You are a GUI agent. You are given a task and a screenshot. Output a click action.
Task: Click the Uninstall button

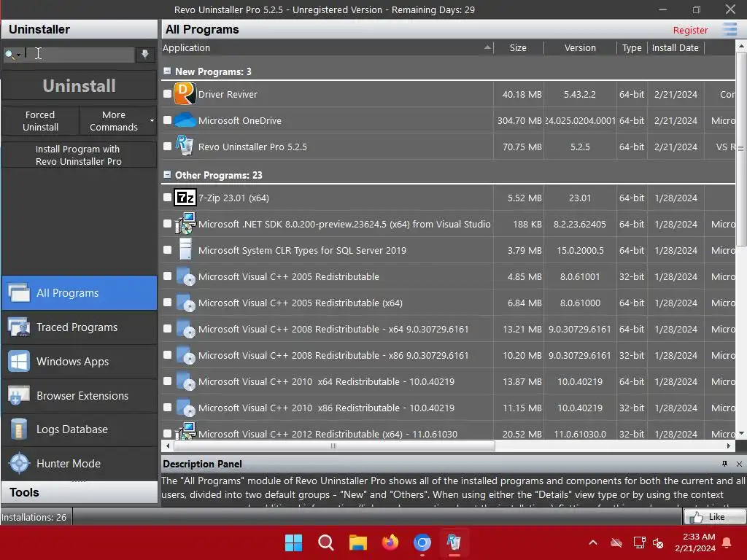(x=79, y=86)
